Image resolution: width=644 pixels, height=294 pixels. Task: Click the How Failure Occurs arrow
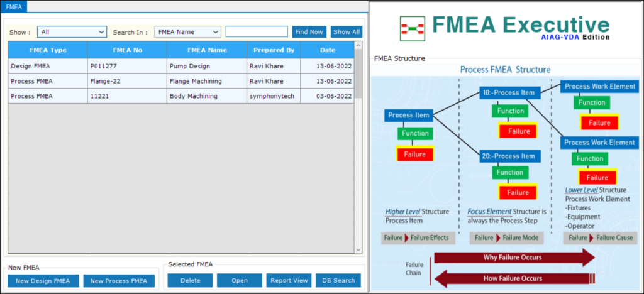coord(514,278)
